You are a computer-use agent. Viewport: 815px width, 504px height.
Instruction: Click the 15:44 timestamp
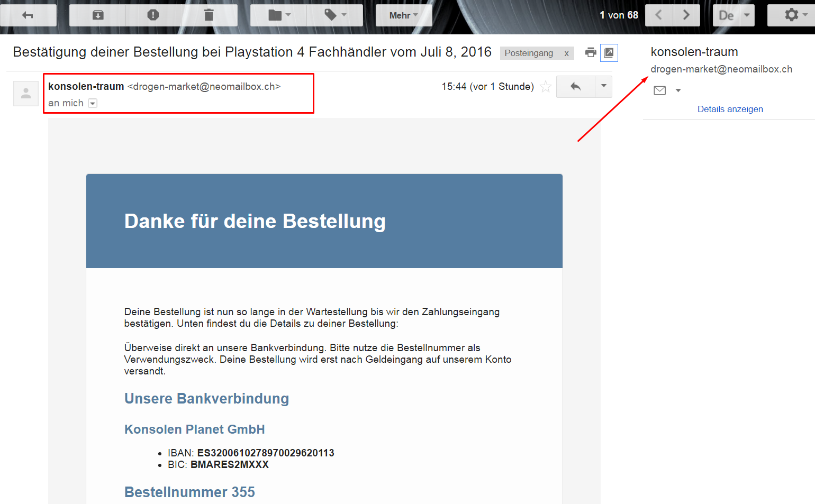pyautogui.click(x=487, y=87)
